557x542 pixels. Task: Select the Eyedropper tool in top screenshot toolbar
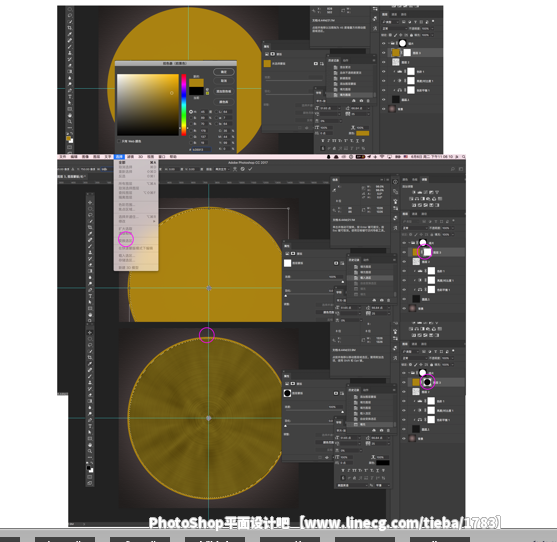pos(70,34)
